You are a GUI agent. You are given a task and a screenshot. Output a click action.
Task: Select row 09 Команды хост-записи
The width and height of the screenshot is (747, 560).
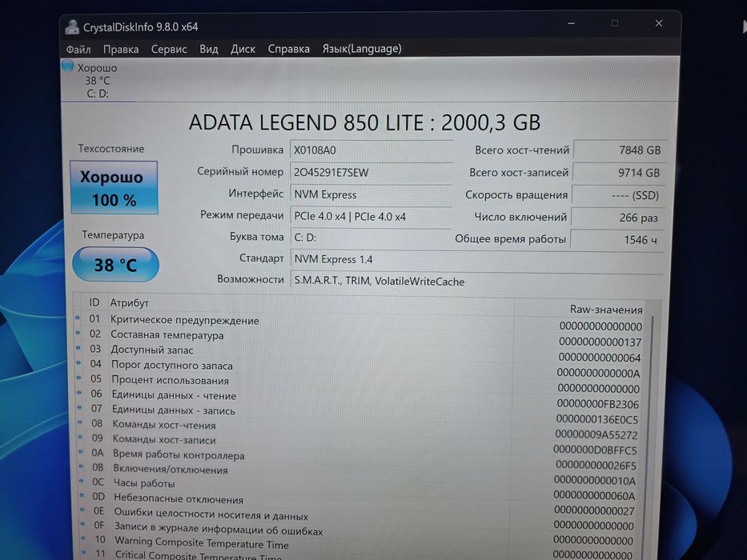tap(359, 444)
